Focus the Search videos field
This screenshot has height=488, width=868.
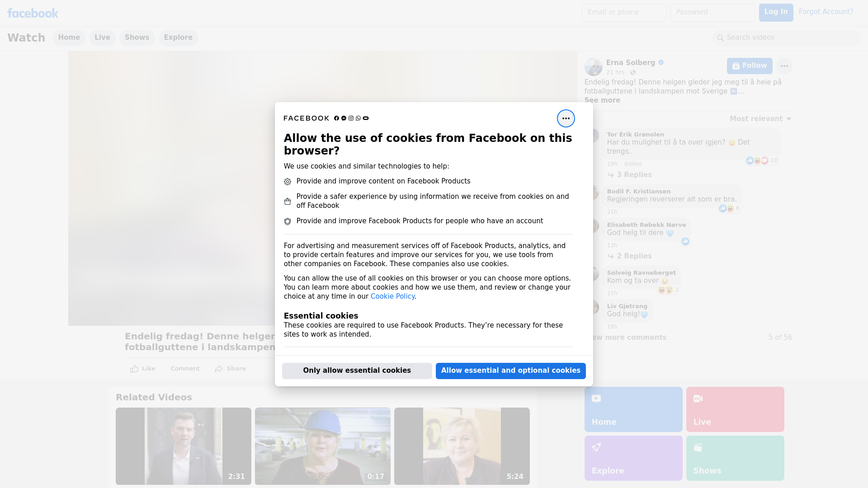point(787,38)
